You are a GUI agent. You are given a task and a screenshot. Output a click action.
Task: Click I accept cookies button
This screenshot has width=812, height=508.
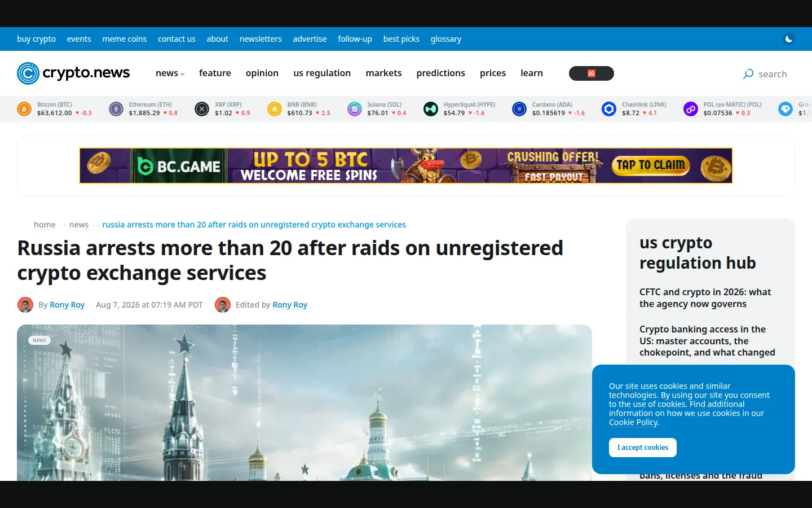pyautogui.click(x=643, y=448)
